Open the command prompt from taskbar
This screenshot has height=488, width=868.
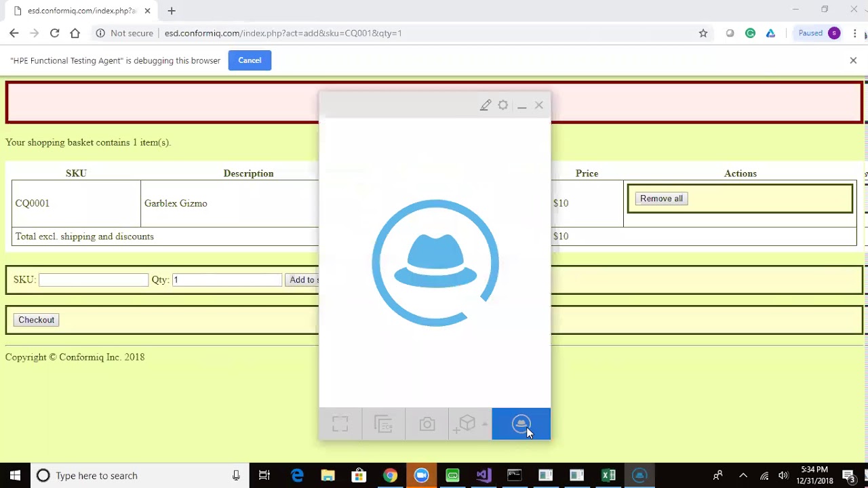click(x=515, y=475)
